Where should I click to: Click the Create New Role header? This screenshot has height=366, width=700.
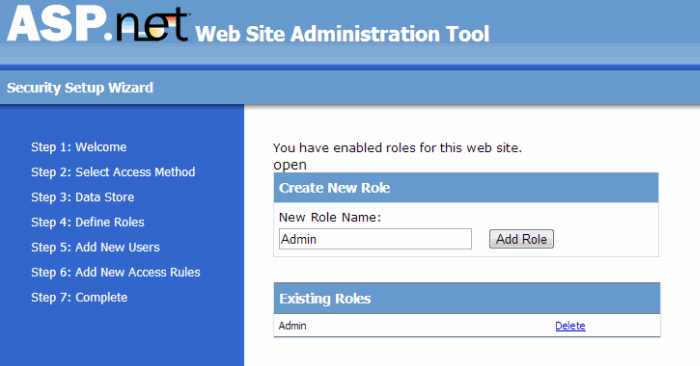coord(466,188)
